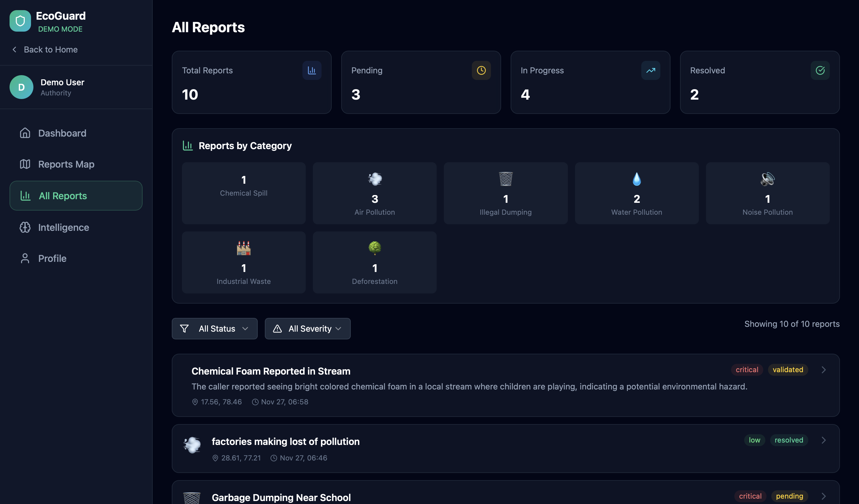This screenshot has width=859, height=504.
Task: Click the Demo User avatar circle
Action: point(21,87)
